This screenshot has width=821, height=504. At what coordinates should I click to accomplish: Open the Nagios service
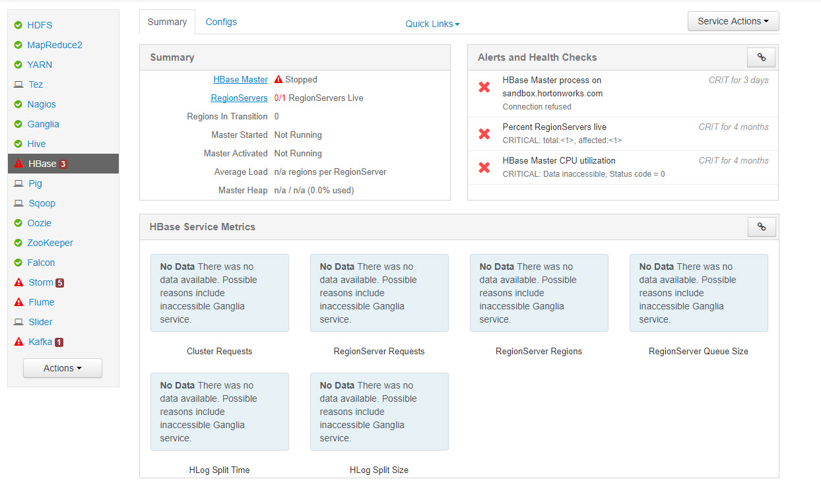(x=42, y=104)
